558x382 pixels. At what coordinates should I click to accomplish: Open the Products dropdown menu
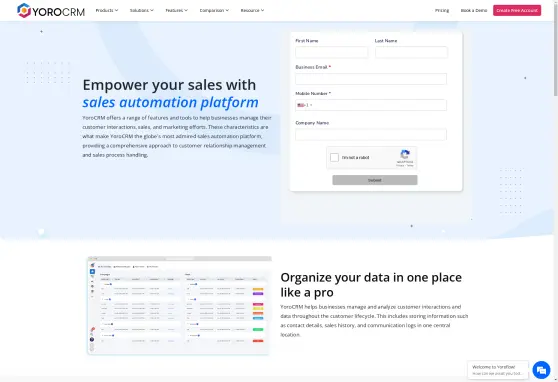click(x=107, y=10)
